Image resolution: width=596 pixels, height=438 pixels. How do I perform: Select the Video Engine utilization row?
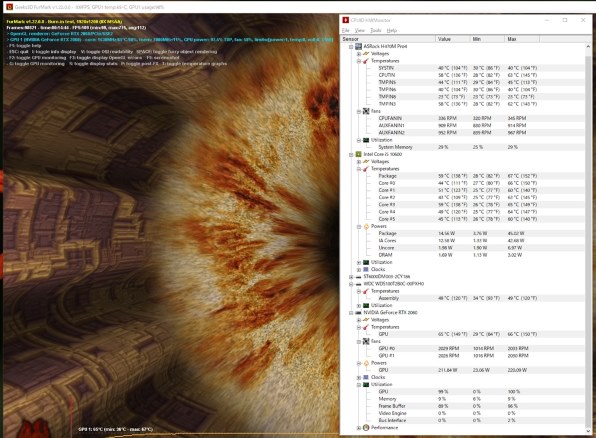(x=463, y=413)
